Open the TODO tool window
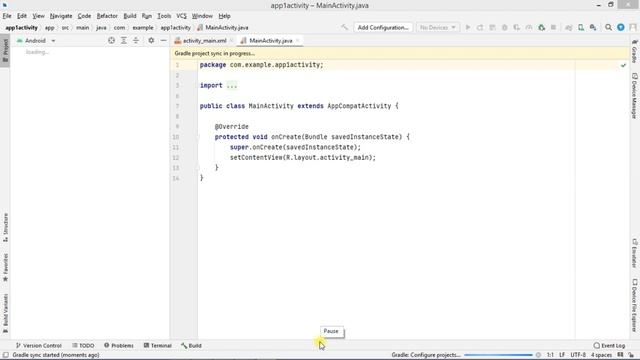The width and height of the screenshot is (640, 360). click(x=83, y=345)
